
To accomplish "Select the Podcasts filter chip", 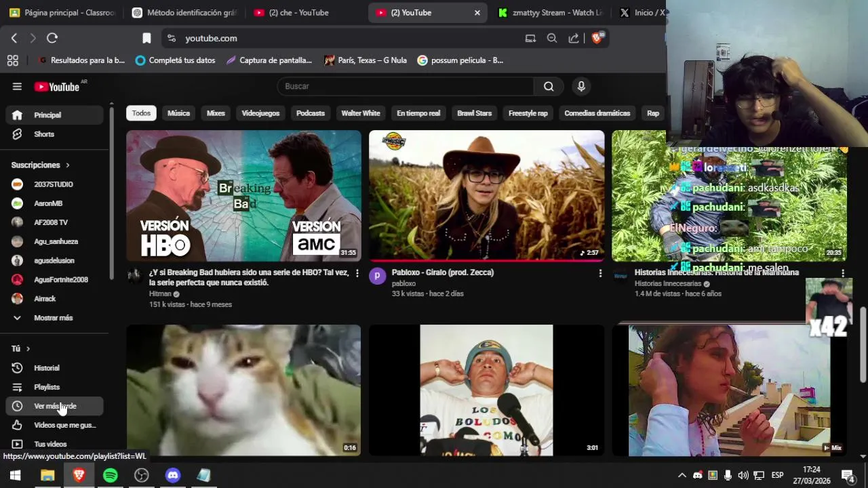I will pyautogui.click(x=311, y=113).
